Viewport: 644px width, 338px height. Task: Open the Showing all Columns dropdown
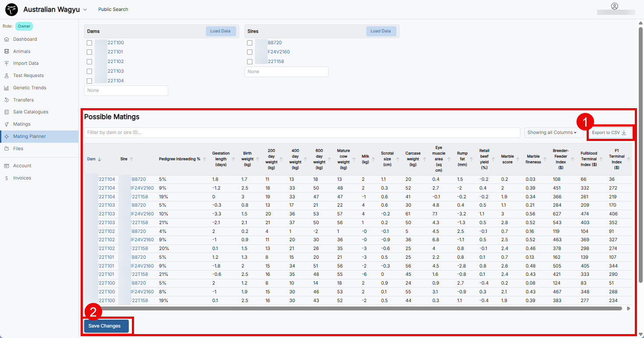tap(553, 132)
